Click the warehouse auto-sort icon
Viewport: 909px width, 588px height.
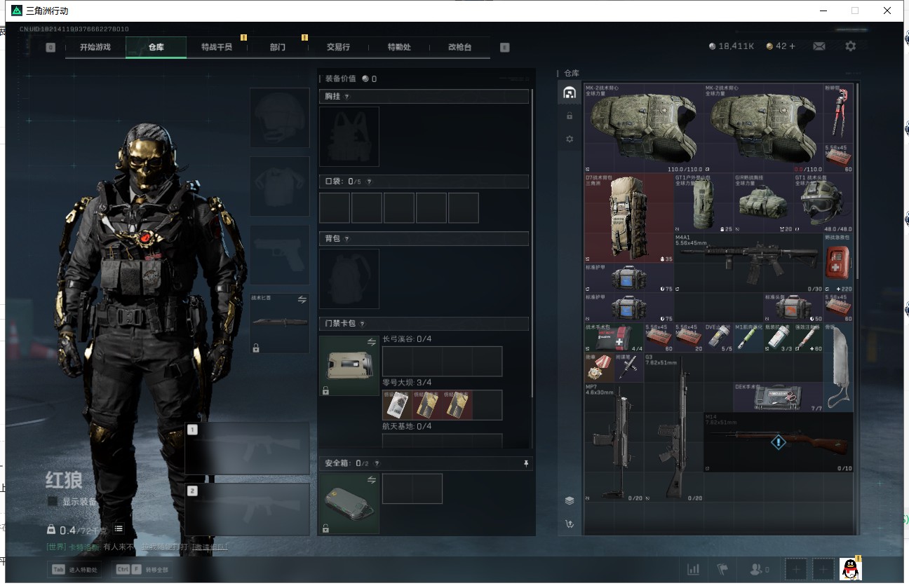(570, 524)
